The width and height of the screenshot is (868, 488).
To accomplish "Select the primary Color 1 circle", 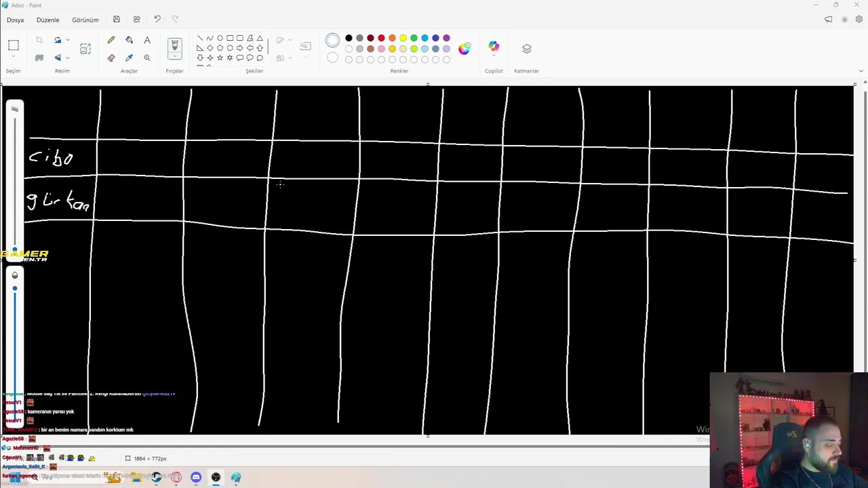I will 332,41.
